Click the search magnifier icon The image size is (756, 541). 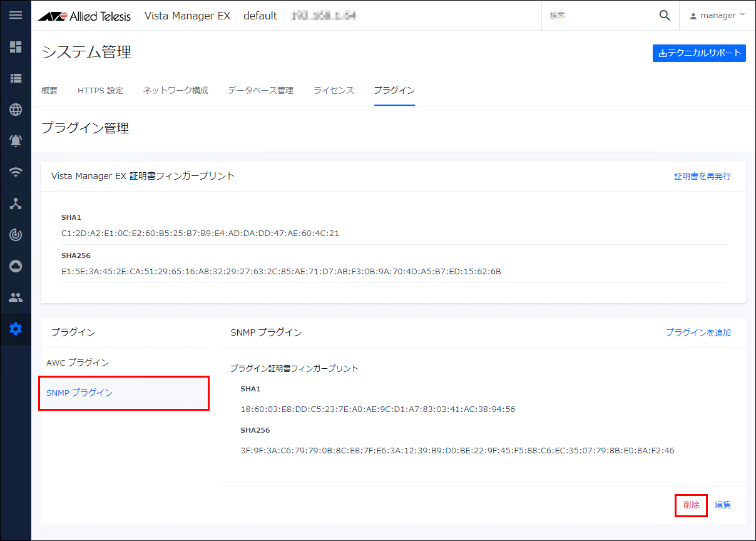(x=665, y=16)
